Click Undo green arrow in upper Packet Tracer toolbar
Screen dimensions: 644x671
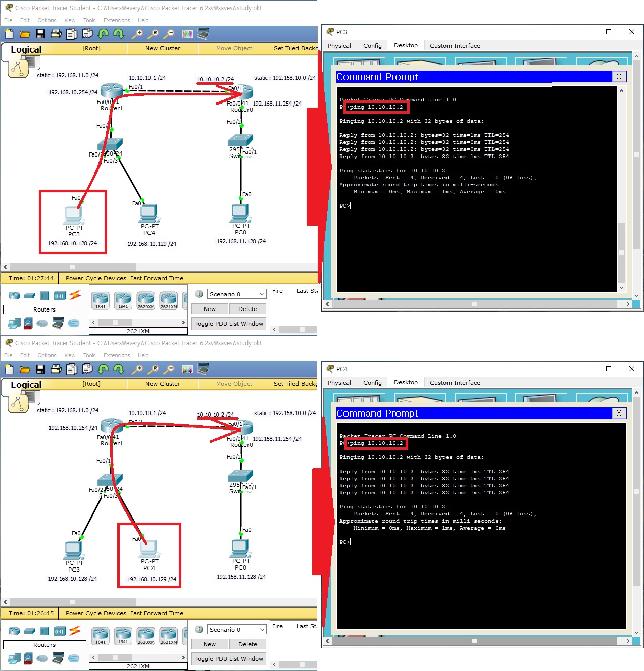(x=103, y=34)
